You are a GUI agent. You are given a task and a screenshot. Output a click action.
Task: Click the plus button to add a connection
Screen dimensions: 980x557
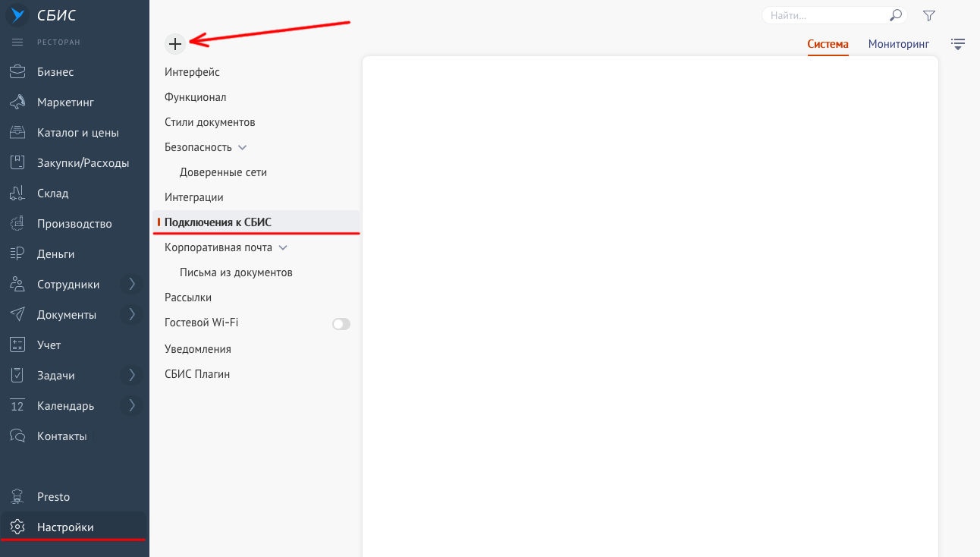175,44
